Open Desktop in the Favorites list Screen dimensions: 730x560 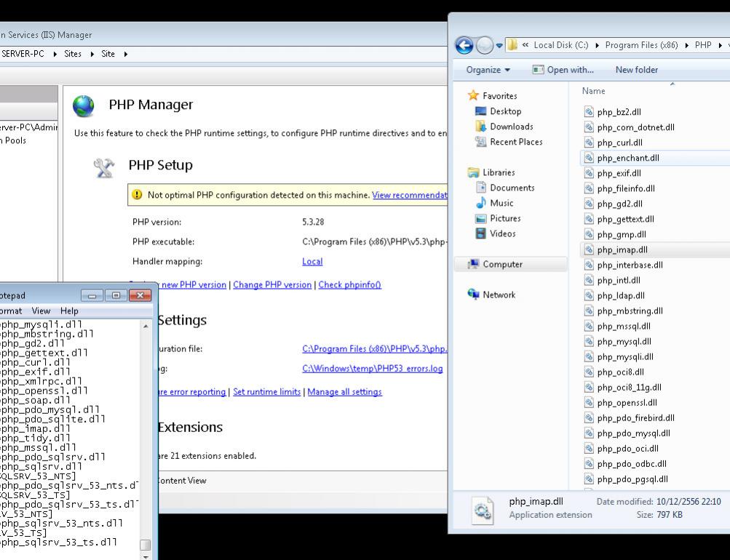coord(498,111)
